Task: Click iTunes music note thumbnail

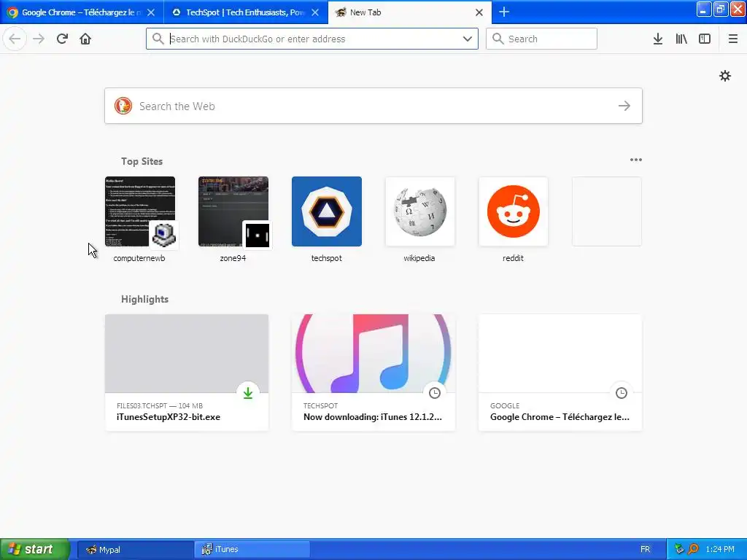Action: (x=373, y=354)
